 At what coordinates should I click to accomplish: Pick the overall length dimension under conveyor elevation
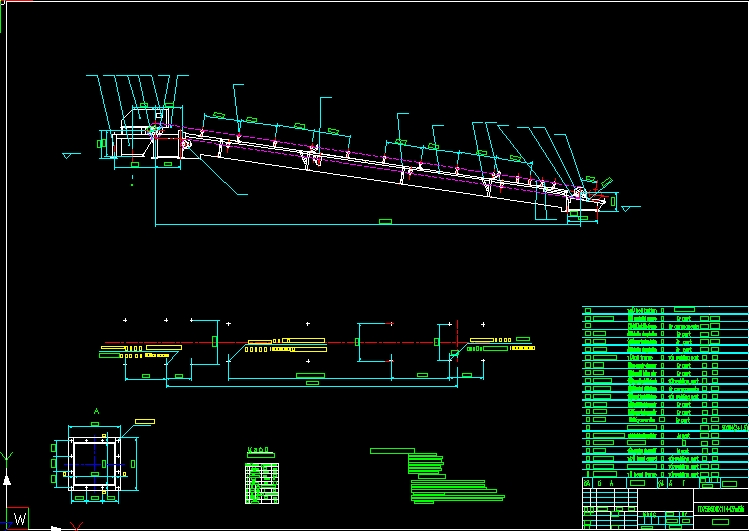385,222
